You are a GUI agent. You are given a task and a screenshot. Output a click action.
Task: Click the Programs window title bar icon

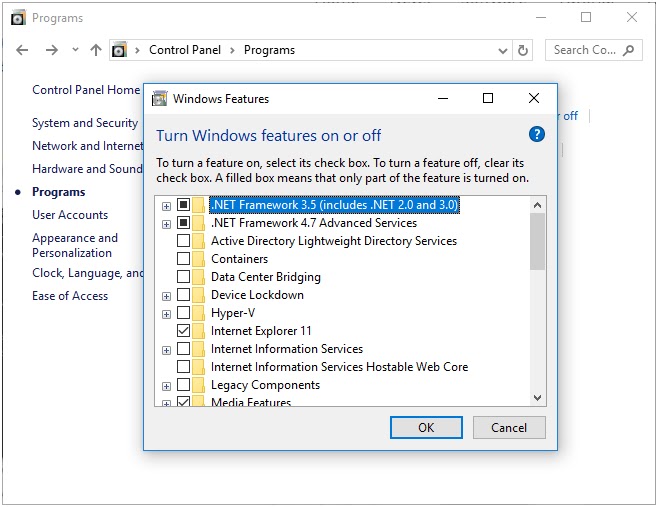[18, 18]
